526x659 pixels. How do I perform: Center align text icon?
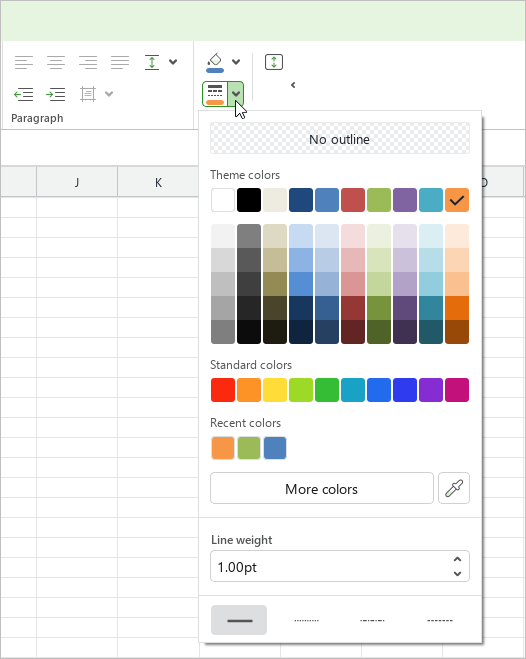point(56,62)
